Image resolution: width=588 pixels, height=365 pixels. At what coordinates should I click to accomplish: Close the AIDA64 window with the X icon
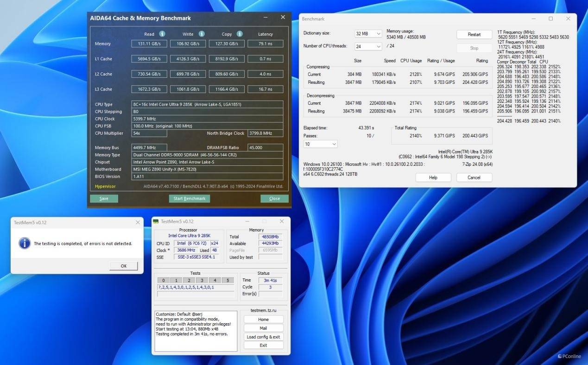(x=283, y=18)
